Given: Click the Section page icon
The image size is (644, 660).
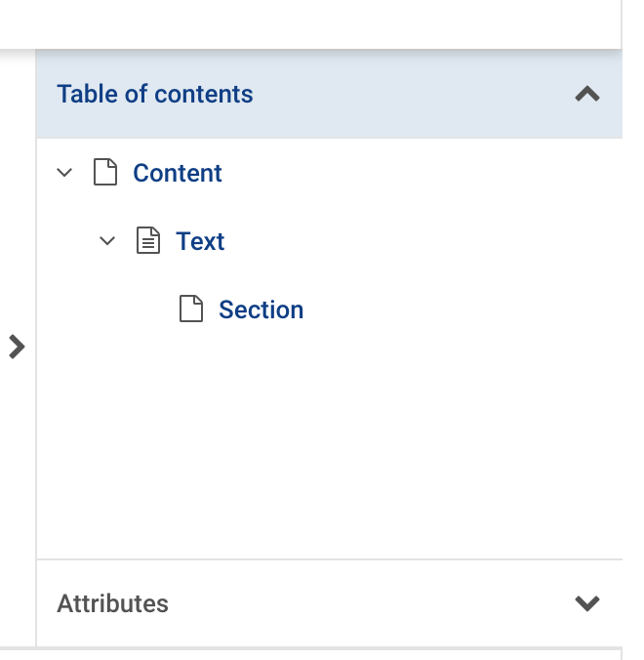Looking at the screenshot, I should click(x=191, y=309).
